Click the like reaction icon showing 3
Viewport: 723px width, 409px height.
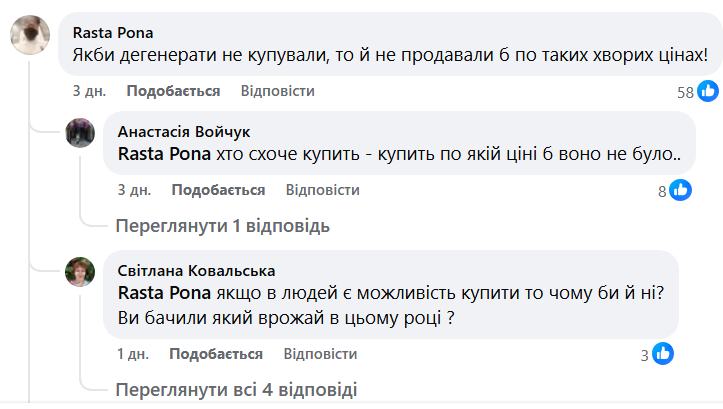click(x=662, y=353)
